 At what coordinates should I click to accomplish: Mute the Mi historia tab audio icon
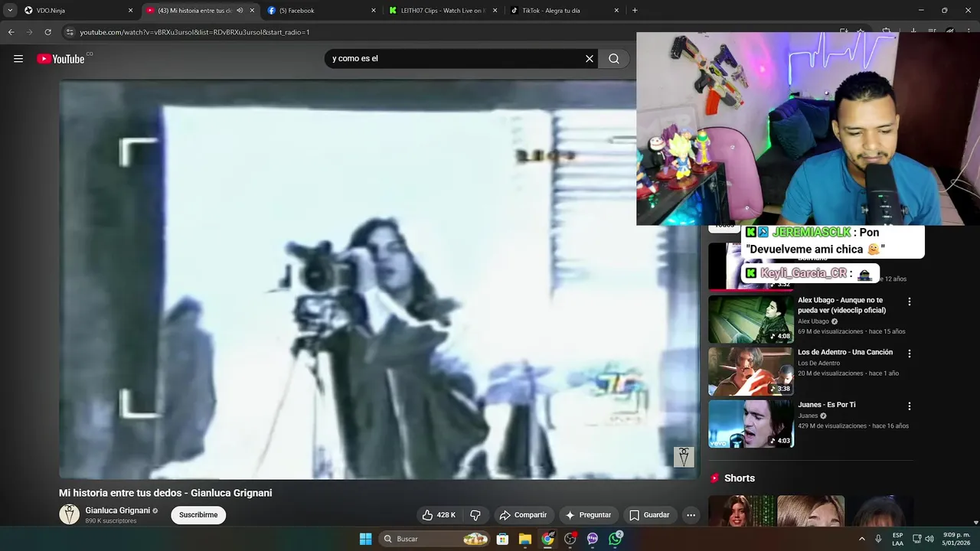coord(240,11)
